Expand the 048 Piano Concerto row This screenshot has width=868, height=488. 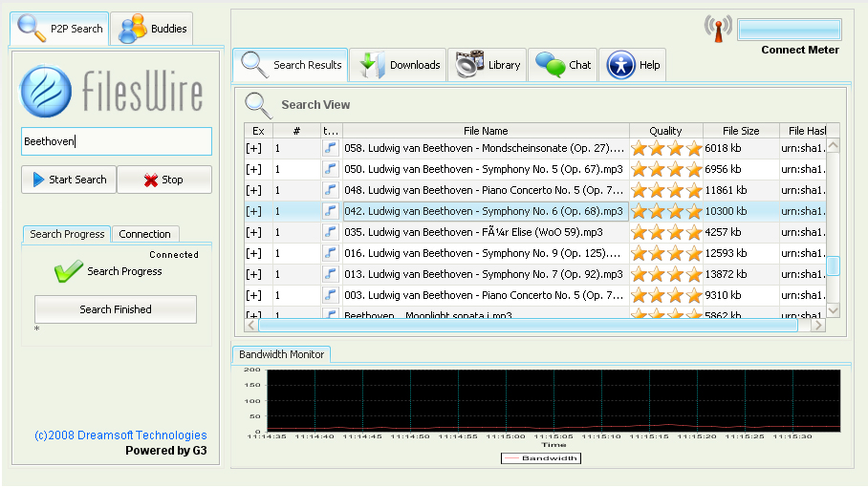pyautogui.click(x=253, y=190)
